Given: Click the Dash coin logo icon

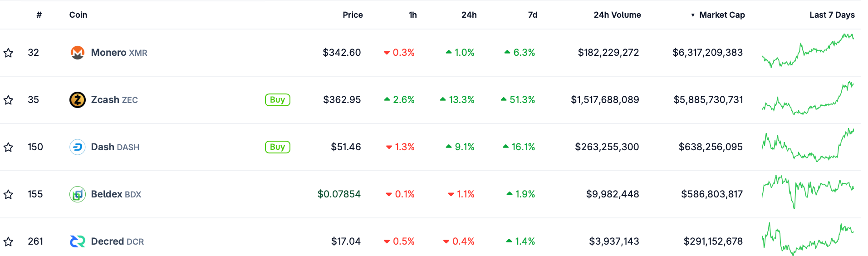Looking at the screenshot, I should pyautogui.click(x=78, y=147).
